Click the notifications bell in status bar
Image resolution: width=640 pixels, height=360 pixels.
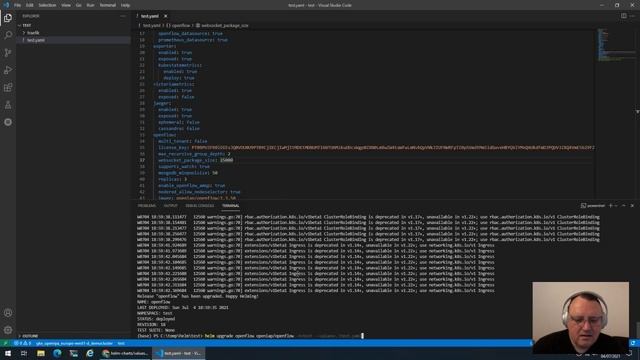pos(633,343)
